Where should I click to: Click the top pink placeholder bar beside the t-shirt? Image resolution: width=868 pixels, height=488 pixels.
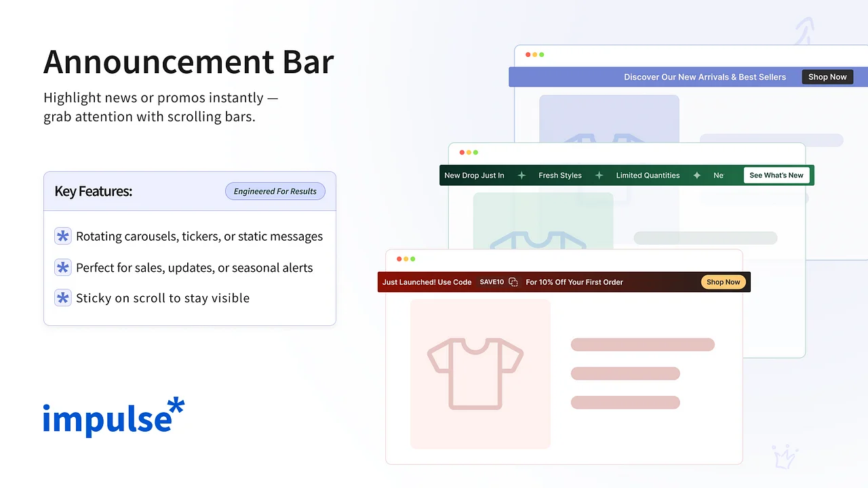pos(642,344)
